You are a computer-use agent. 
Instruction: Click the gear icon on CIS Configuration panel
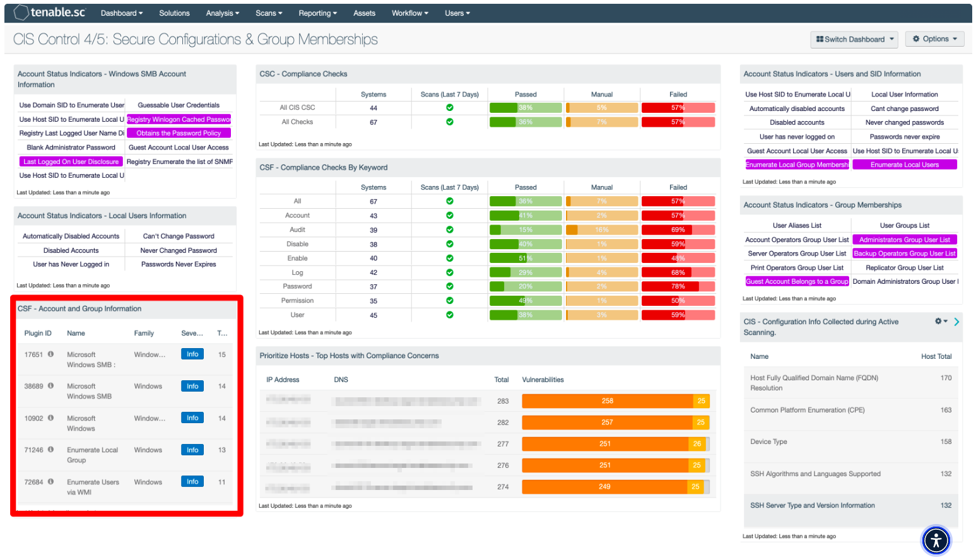(x=939, y=322)
